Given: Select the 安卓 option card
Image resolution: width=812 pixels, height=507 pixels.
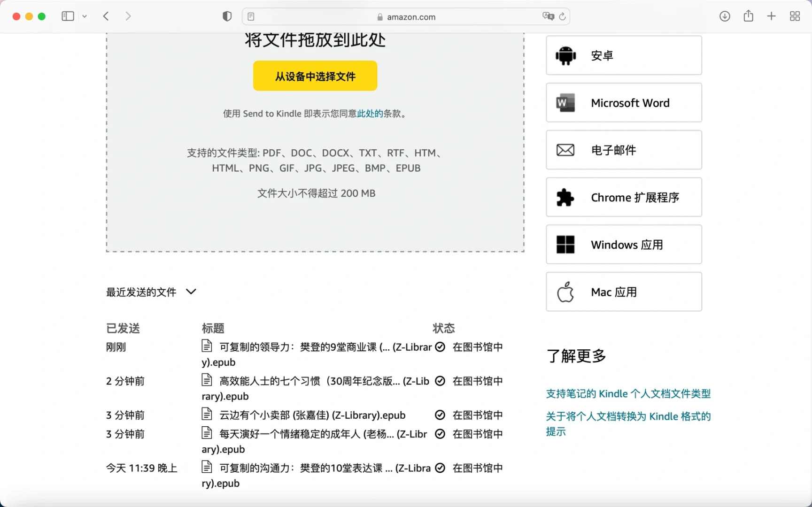Looking at the screenshot, I should pos(624,55).
